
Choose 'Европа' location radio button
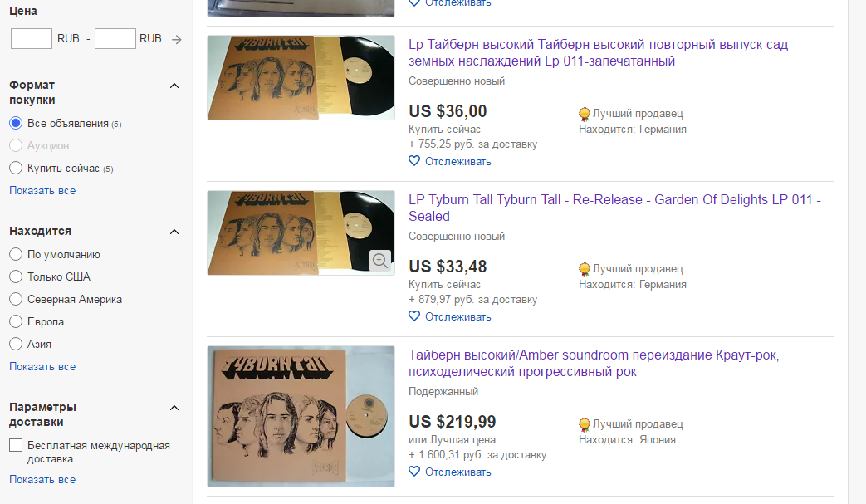coord(16,321)
